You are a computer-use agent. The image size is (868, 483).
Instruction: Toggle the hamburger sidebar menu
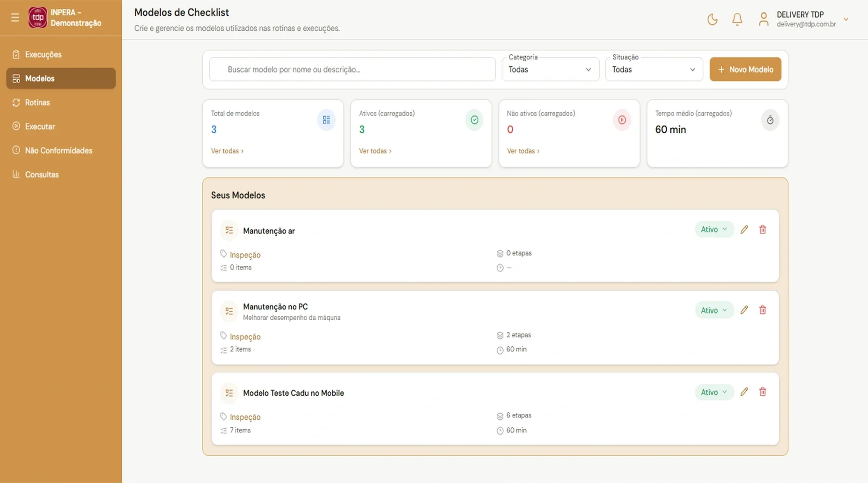tap(15, 18)
